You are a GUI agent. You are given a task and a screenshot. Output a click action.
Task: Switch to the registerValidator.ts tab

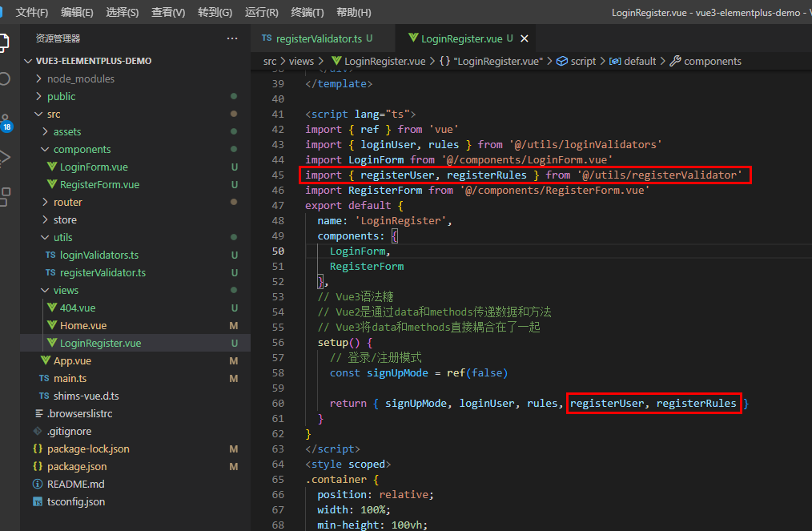click(x=318, y=38)
